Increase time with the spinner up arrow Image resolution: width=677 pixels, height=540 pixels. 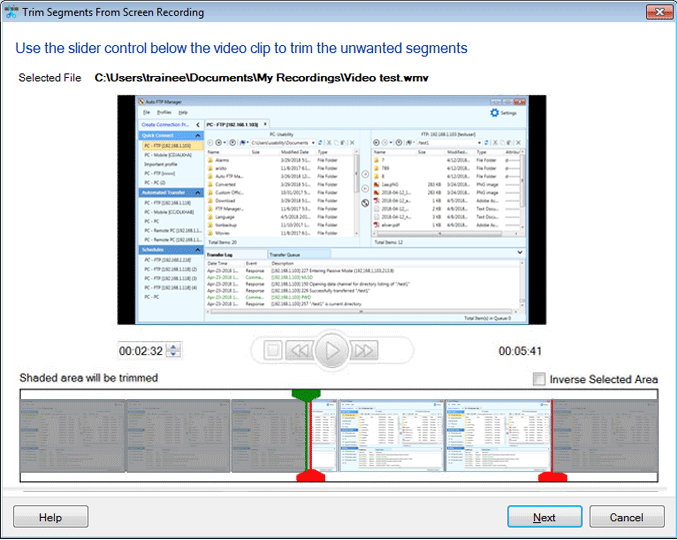175,346
